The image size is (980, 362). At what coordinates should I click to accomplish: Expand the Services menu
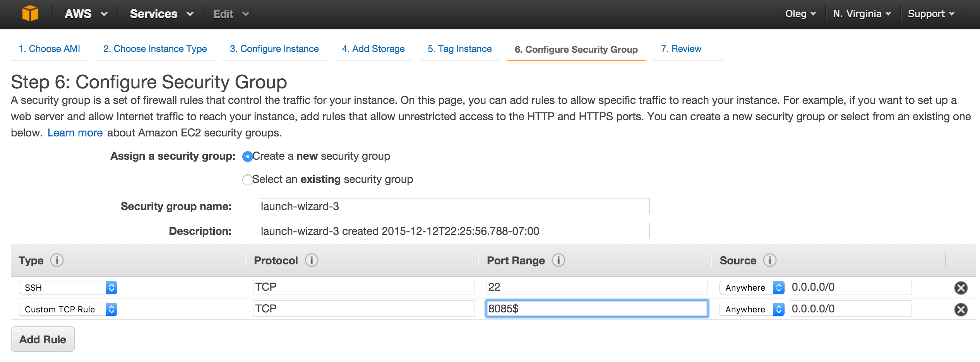pyautogui.click(x=161, y=14)
